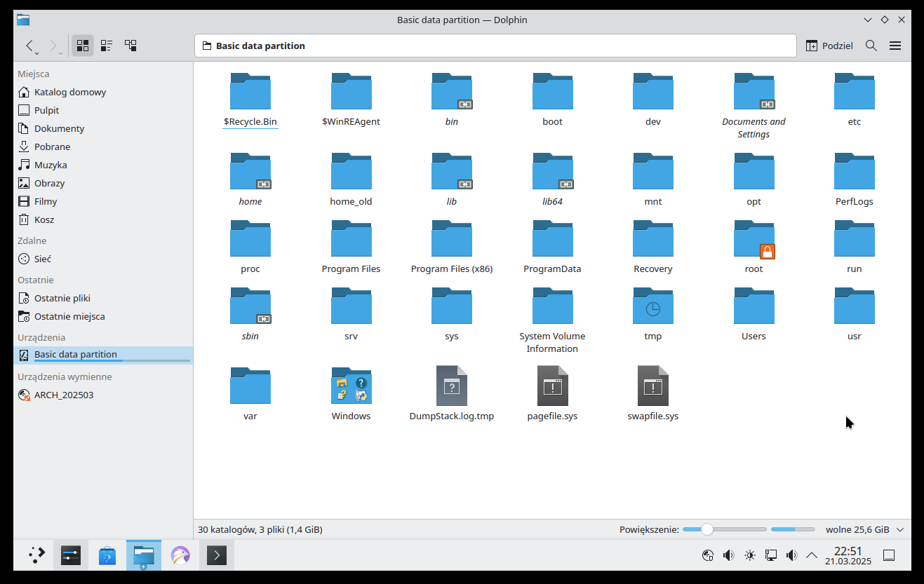Select the boot folder

click(552, 100)
